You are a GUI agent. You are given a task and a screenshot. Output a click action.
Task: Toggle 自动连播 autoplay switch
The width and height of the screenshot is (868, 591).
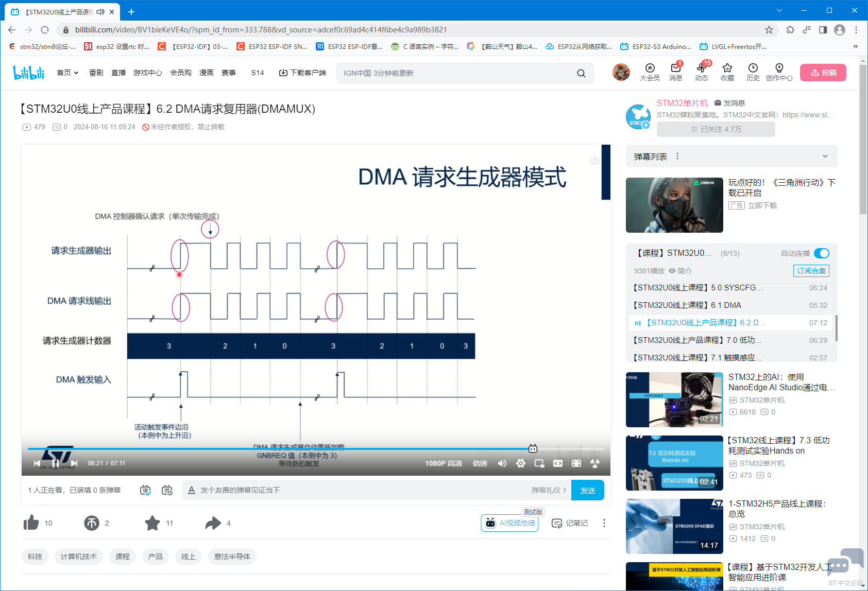point(821,253)
